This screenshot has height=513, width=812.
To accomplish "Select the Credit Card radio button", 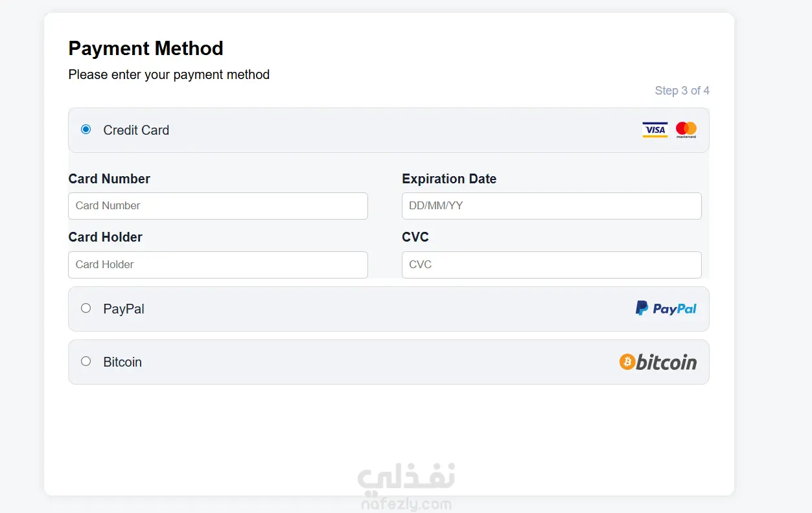I will click(x=86, y=130).
